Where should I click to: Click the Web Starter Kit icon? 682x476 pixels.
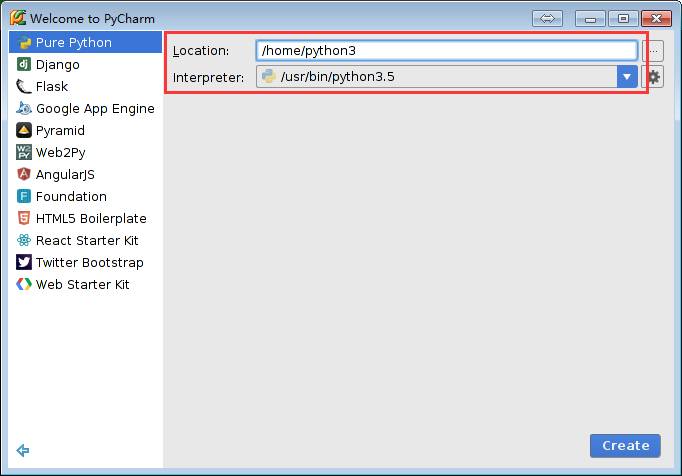coord(24,284)
